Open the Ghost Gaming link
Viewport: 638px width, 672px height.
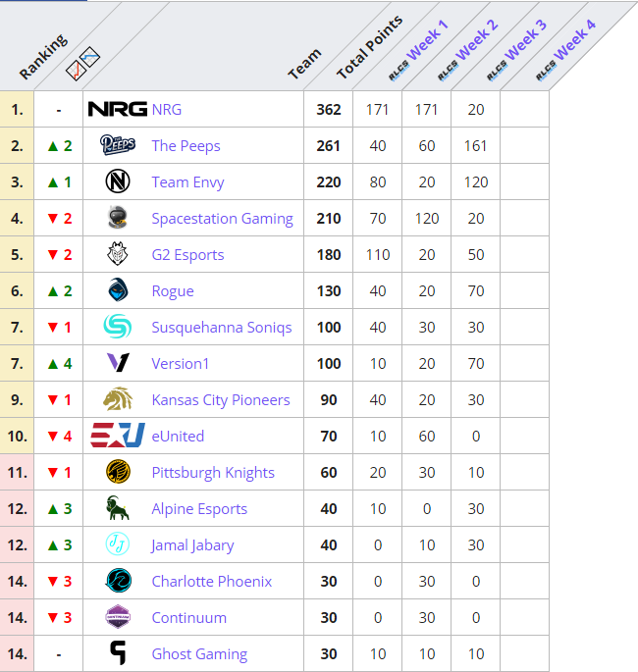click(x=199, y=654)
